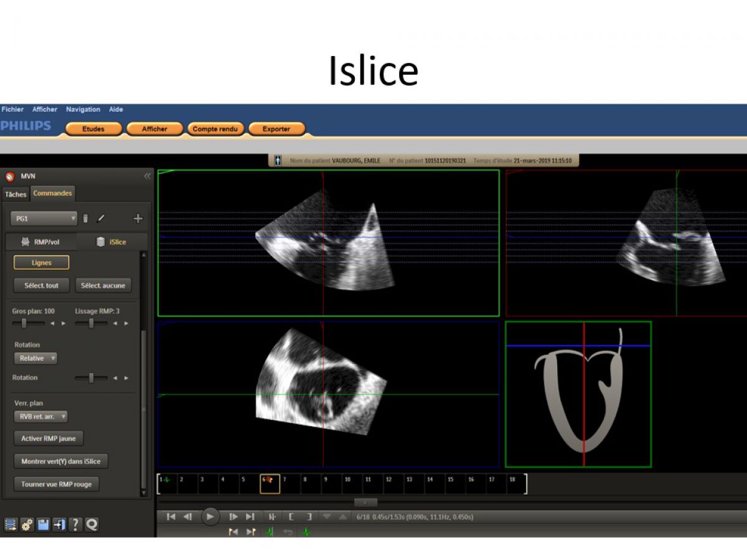This screenshot has width=747, height=560.
Task: Click Sélect. tout button
Action: click(42, 286)
